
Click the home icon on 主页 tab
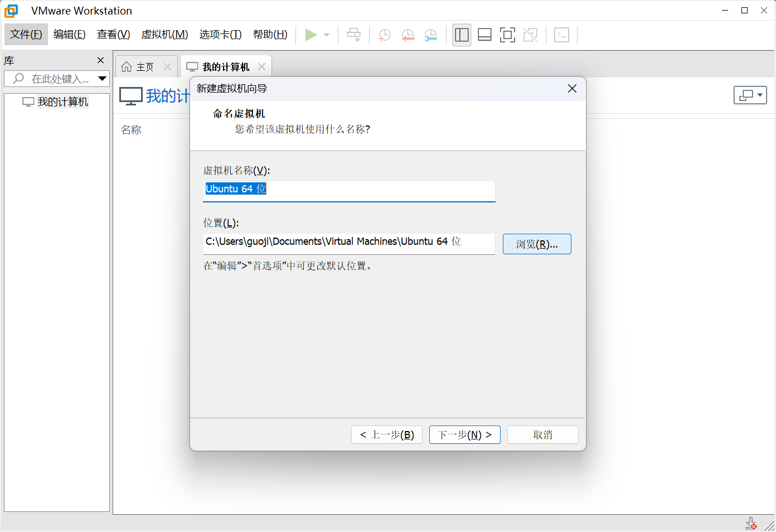coord(127,67)
